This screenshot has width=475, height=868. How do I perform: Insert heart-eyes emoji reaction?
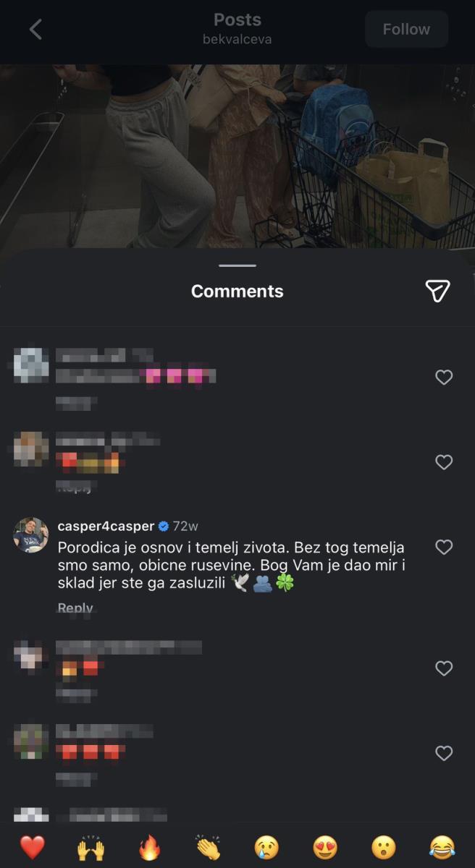pos(325,846)
